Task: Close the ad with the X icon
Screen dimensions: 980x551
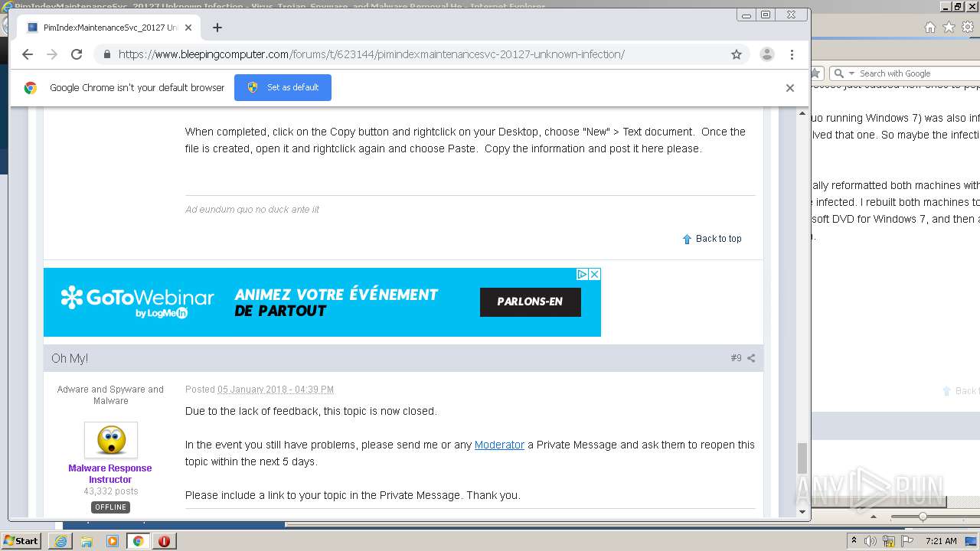Action: tap(594, 274)
